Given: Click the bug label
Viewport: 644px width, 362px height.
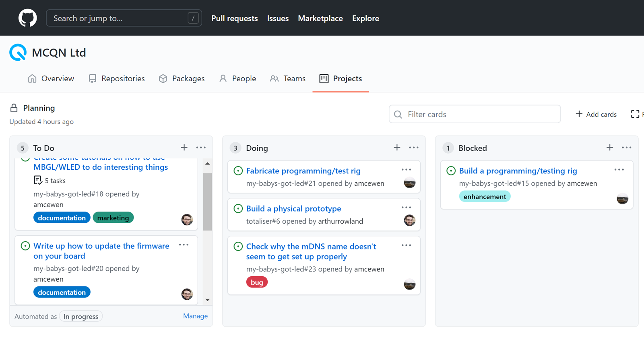Looking at the screenshot, I should point(257,282).
